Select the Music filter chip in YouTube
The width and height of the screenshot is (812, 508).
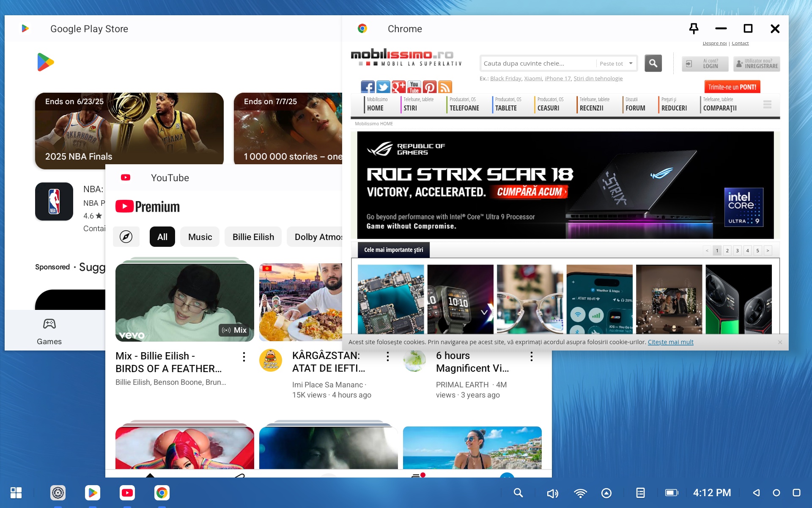(x=200, y=237)
